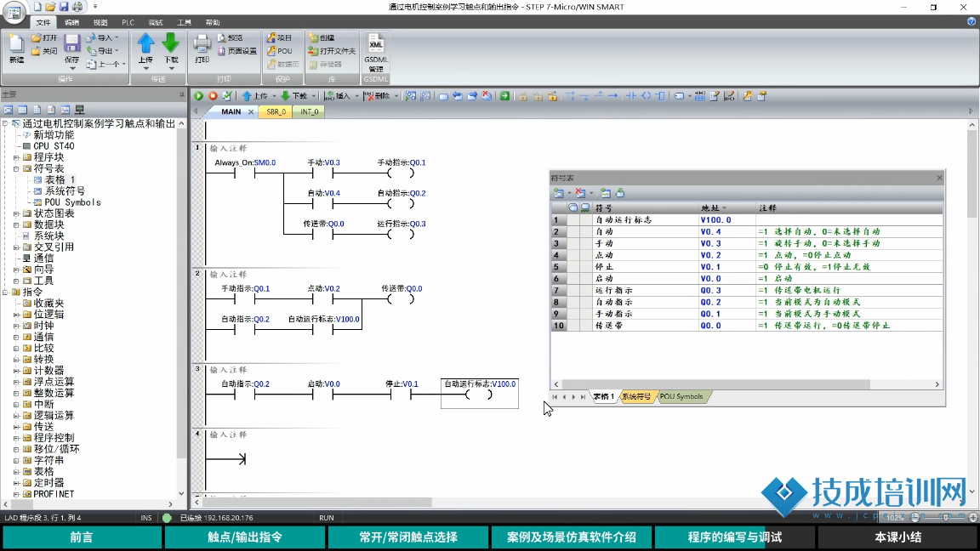Click the 地址 column header in symbol table

[x=726, y=208]
